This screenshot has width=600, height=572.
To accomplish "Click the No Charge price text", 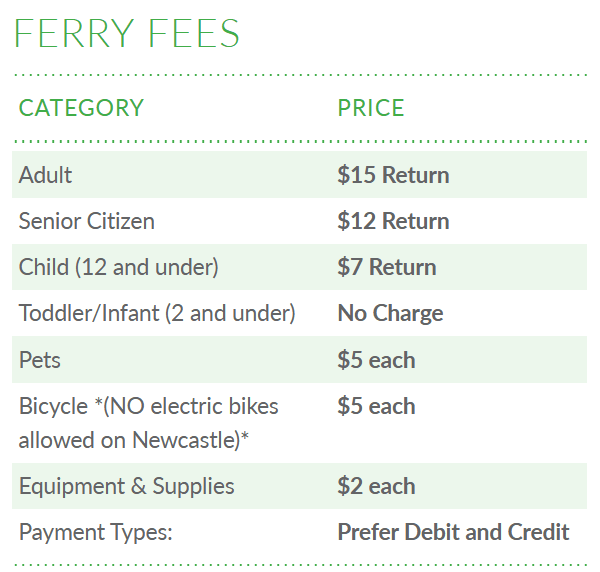I will 390,313.
